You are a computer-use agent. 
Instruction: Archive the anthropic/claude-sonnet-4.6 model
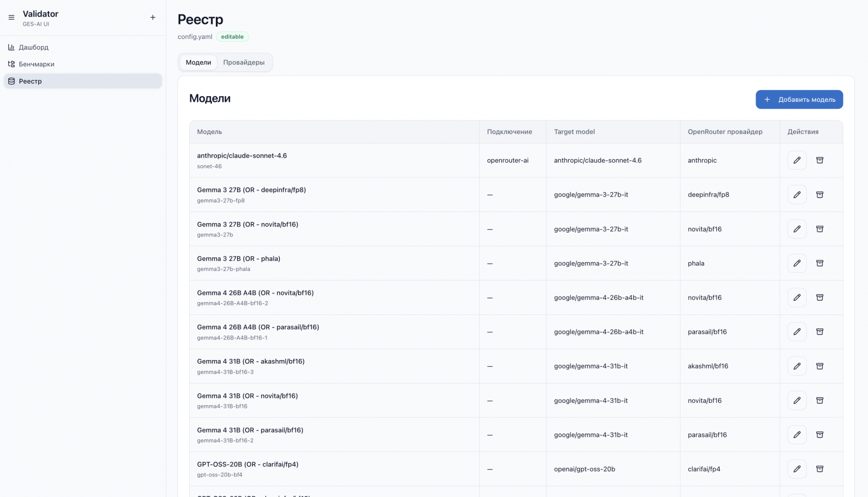[820, 160]
